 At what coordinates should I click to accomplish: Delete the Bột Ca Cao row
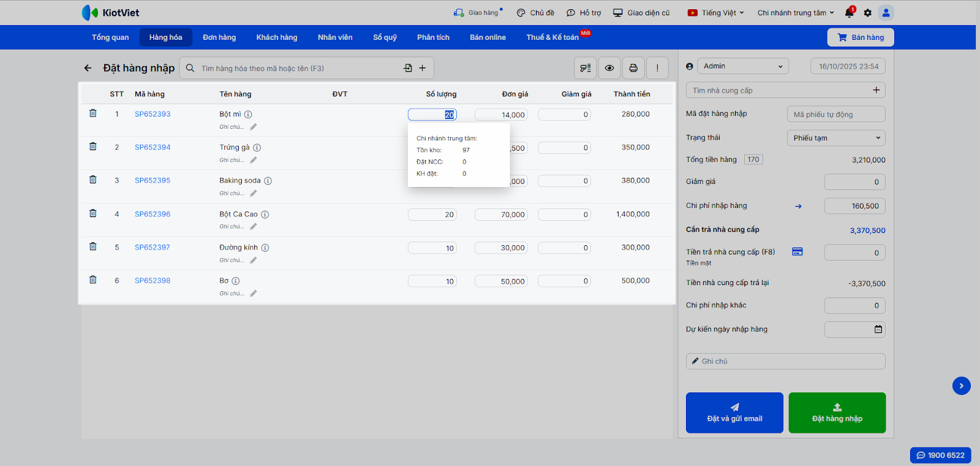click(93, 213)
